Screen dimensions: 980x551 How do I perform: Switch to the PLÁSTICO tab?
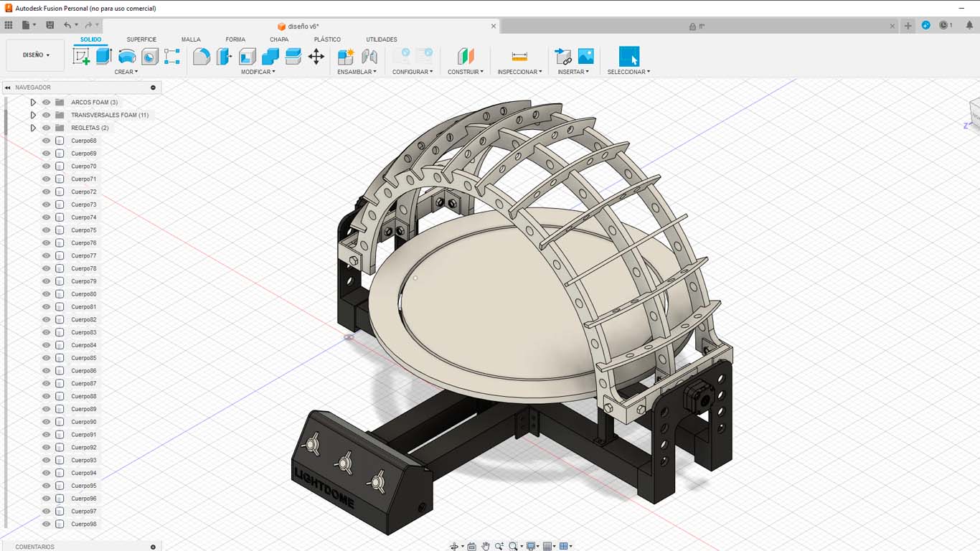point(327,39)
